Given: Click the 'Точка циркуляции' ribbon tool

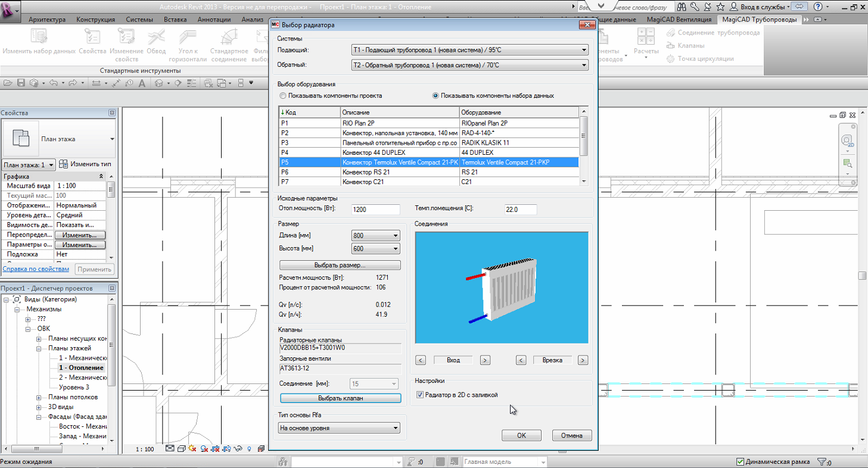Looking at the screenshot, I should (700, 58).
